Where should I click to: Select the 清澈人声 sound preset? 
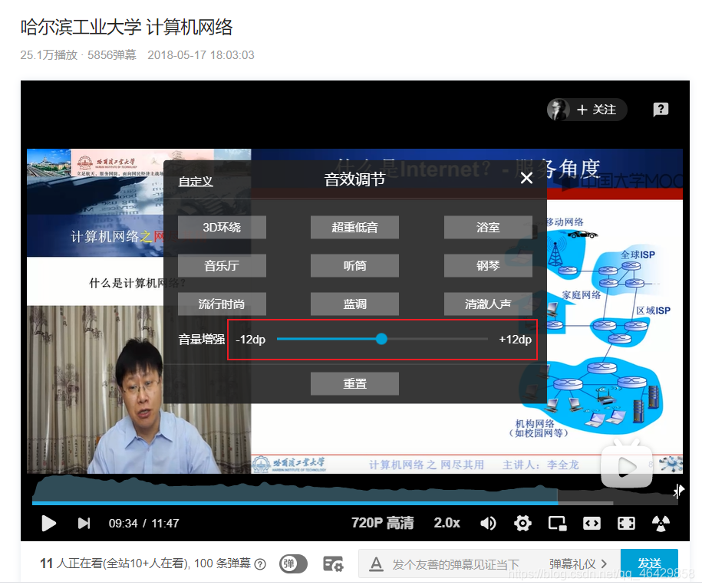(x=488, y=304)
